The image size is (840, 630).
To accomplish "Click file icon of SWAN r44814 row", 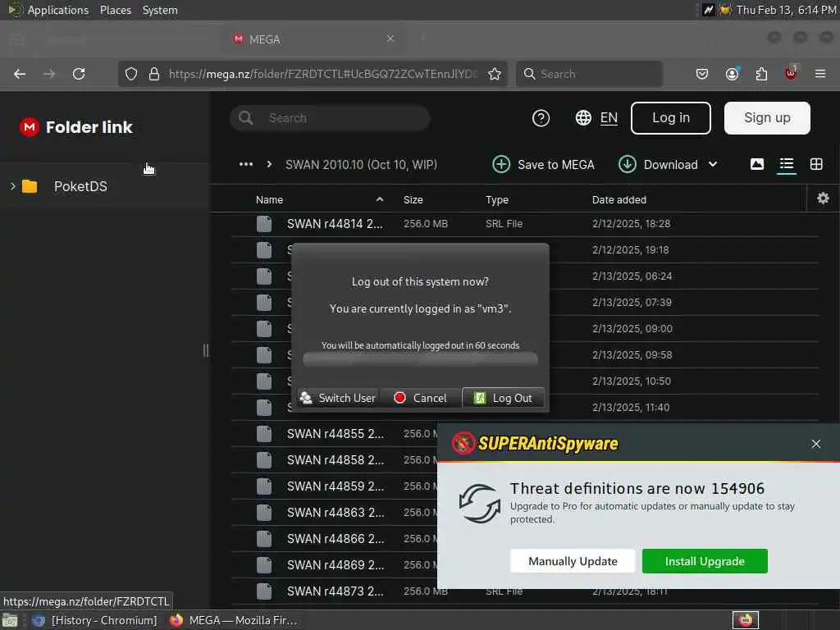I will click(x=264, y=223).
